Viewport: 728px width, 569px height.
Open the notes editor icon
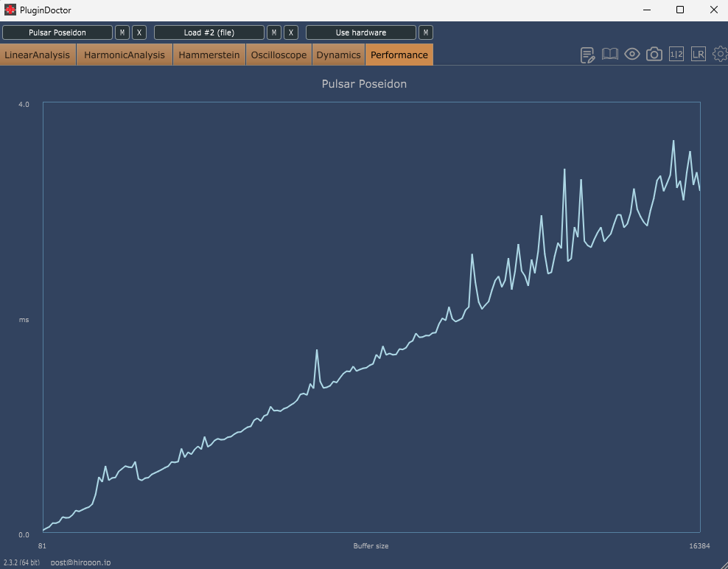click(x=587, y=55)
